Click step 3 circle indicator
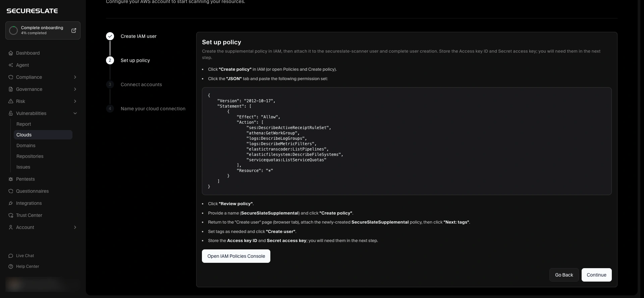 [x=110, y=84]
